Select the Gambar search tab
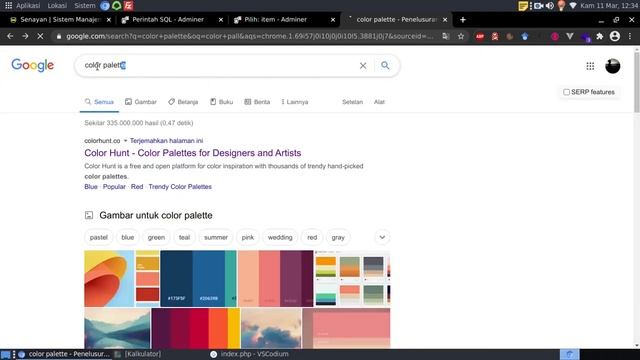Image resolution: width=640 pixels, height=360 pixels. click(141, 102)
